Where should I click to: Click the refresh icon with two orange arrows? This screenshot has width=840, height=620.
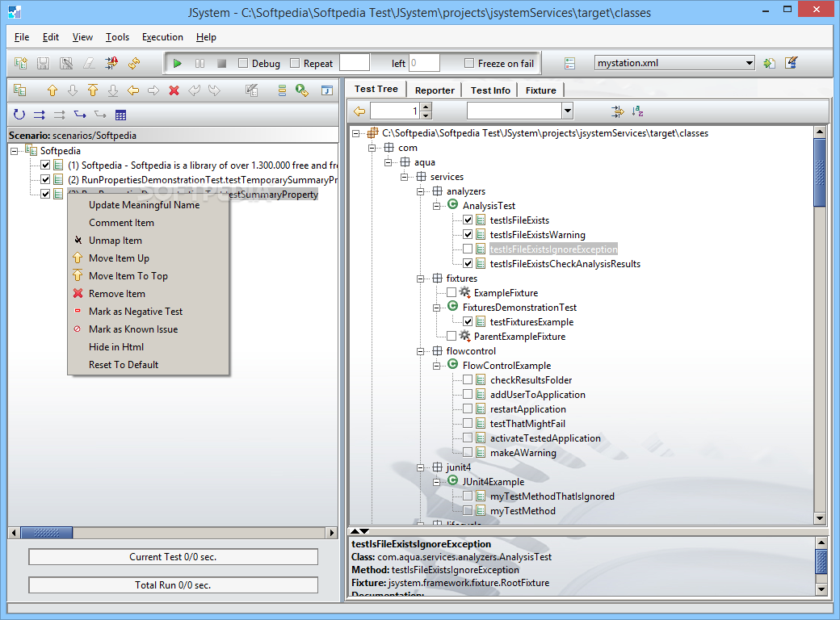click(x=134, y=63)
